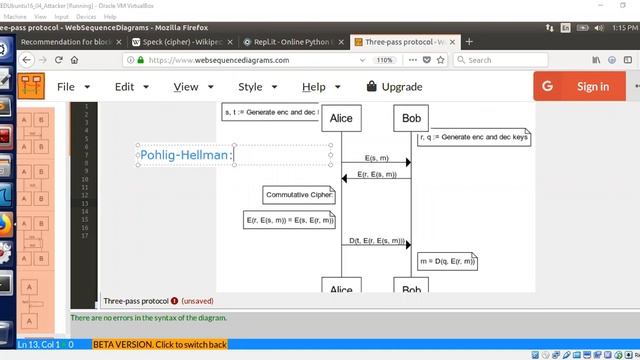The width and height of the screenshot is (640, 360).
Task: Click the browser forward arrow
Action: (43, 60)
